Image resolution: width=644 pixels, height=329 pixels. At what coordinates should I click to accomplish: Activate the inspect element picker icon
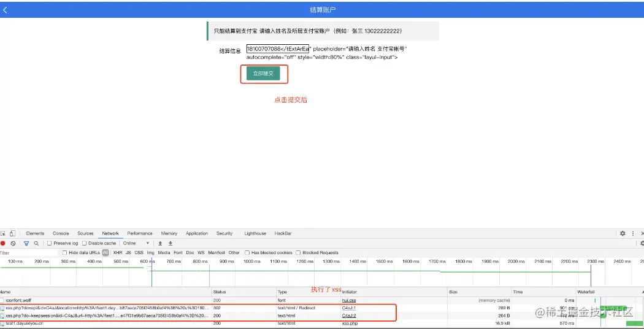(x=3, y=233)
